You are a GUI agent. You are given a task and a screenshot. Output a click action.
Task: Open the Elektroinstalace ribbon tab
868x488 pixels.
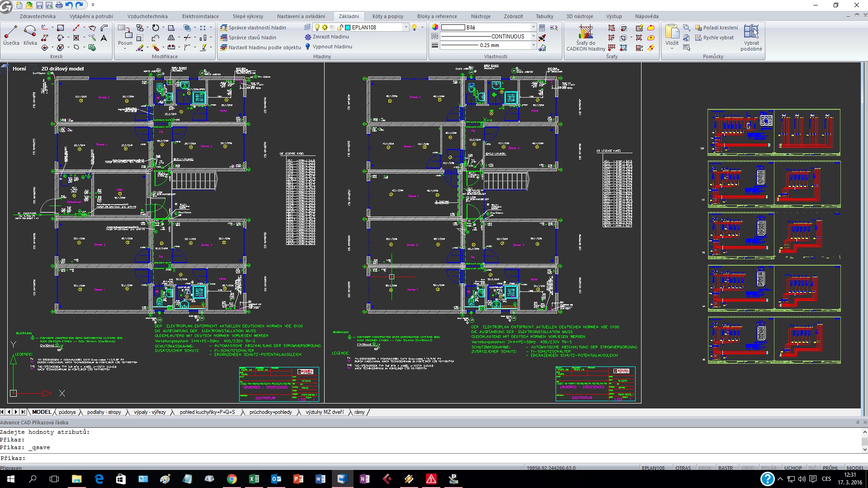pyautogui.click(x=200, y=16)
